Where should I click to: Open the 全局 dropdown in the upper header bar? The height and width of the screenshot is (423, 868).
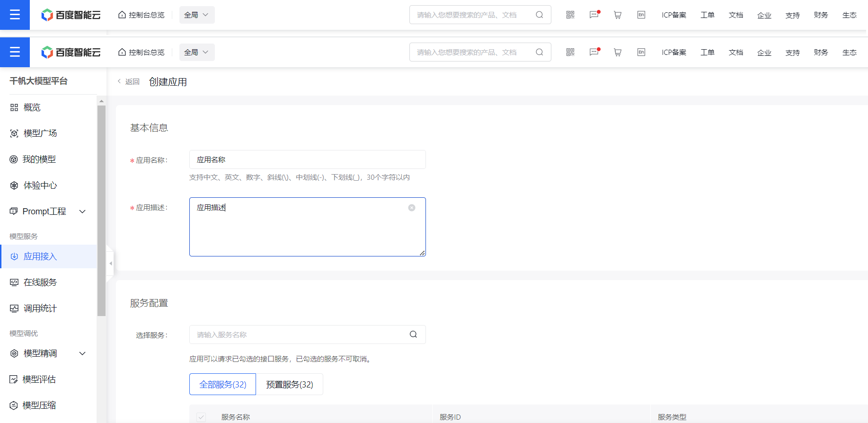tap(197, 15)
